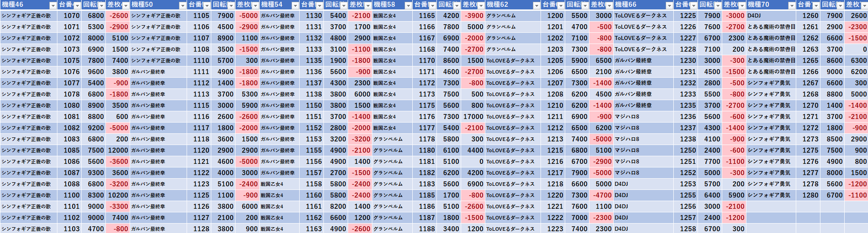Select machine number cell 1070
Image resolution: width=868 pixels, height=233 pixels.
click(x=70, y=16)
